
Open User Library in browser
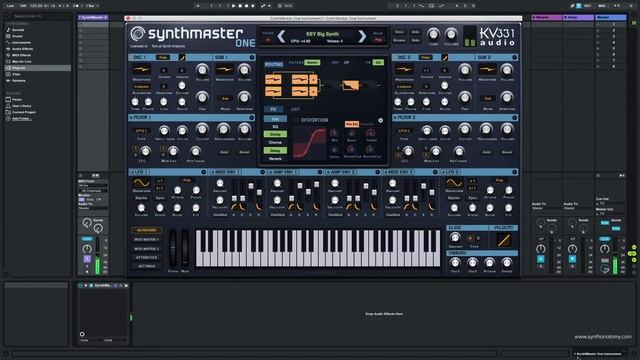(x=22, y=106)
